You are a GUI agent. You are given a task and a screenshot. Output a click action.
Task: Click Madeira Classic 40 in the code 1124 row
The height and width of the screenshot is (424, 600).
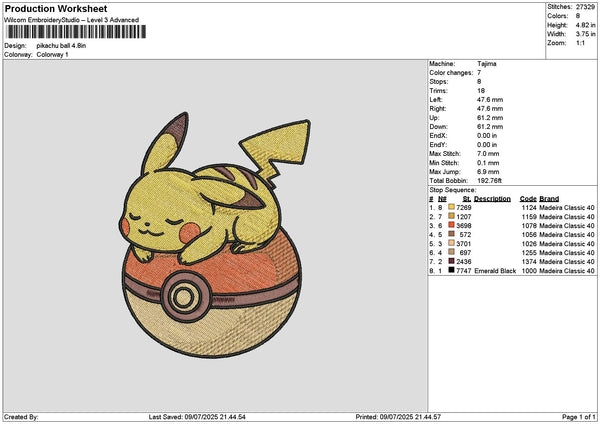click(x=567, y=208)
